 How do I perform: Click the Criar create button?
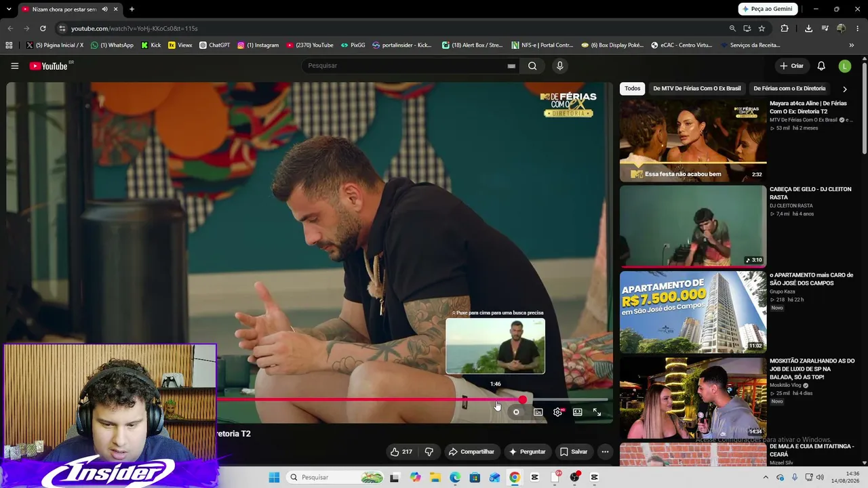[x=791, y=66]
